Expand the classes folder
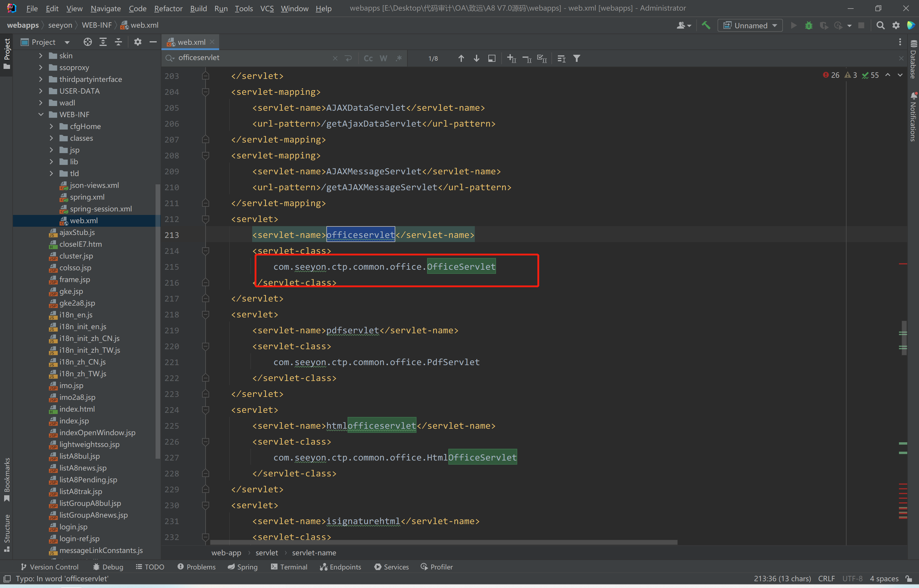This screenshot has height=588, width=919. point(52,138)
